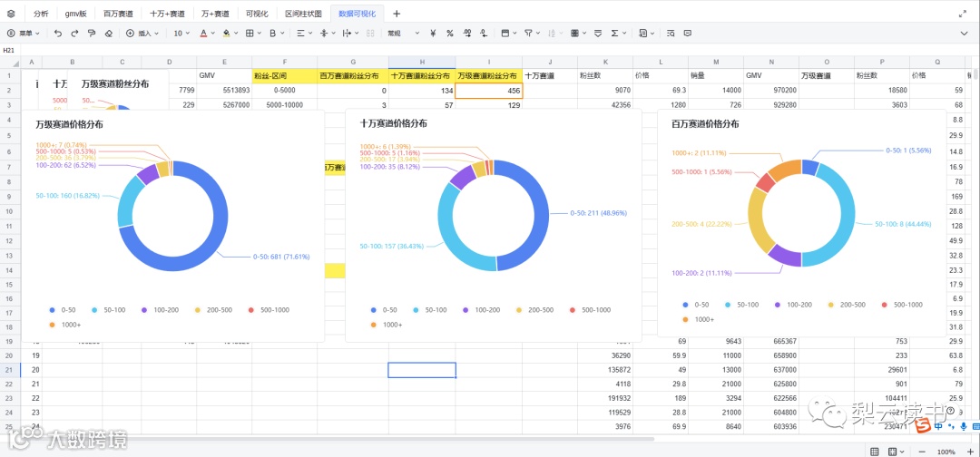Add a new sheet with plus button
Screen dimensions: 980x457
pos(397,13)
